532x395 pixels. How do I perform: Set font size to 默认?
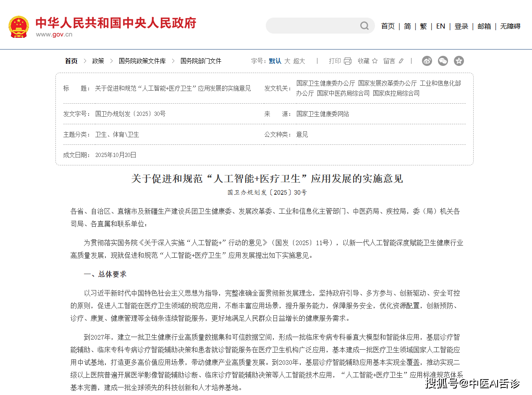(x=275, y=61)
